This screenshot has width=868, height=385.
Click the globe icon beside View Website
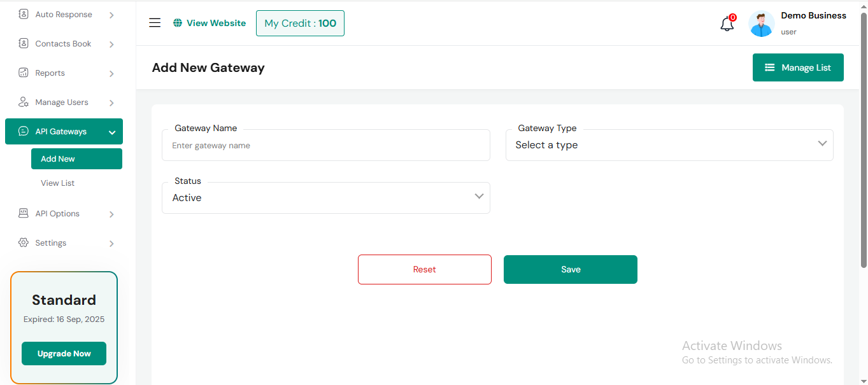click(x=178, y=23)
